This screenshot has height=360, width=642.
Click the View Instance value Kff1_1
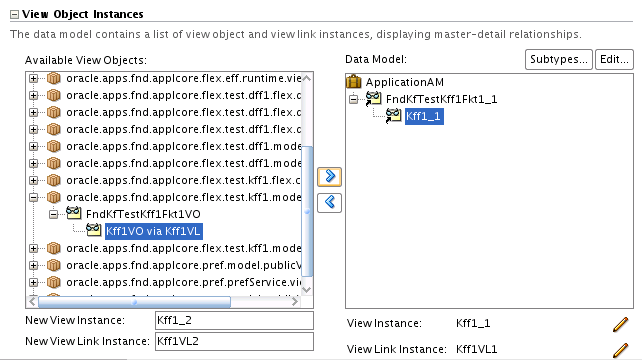click(x=473, y=324)
